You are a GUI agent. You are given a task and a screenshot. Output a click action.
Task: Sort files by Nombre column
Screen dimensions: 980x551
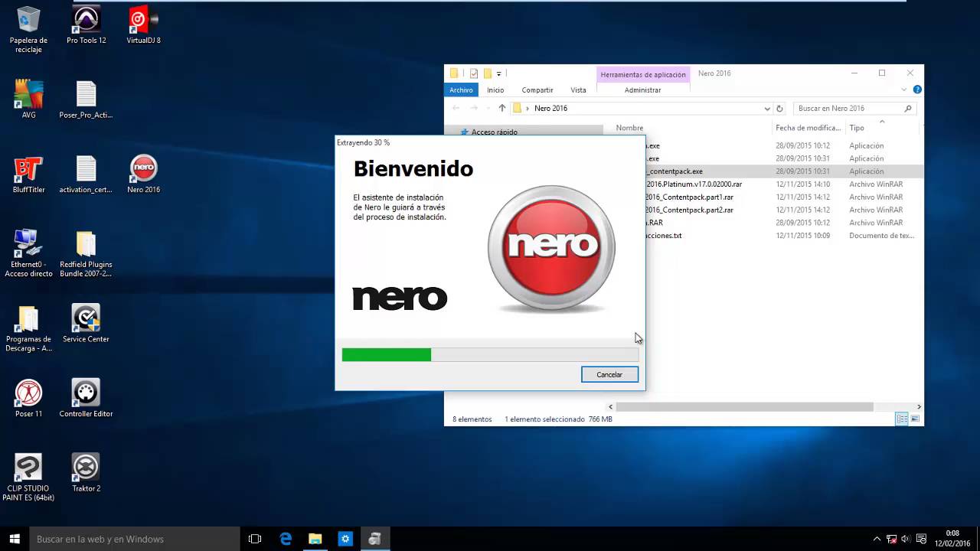tap(629, 128)
